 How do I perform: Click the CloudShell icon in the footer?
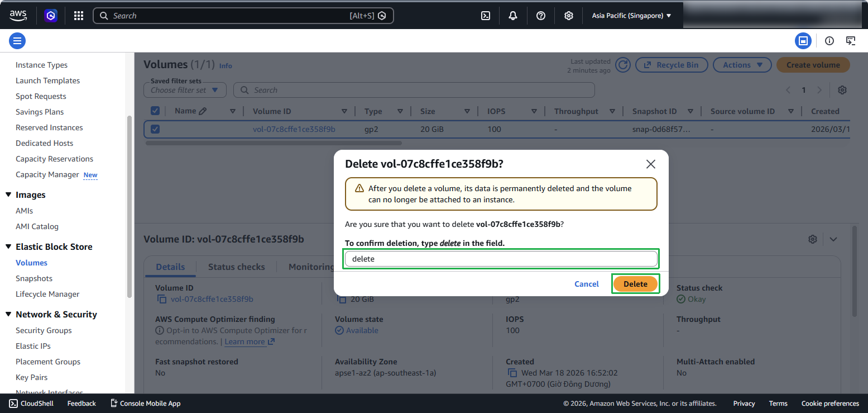pyautogui.click(x=13, y=403)
